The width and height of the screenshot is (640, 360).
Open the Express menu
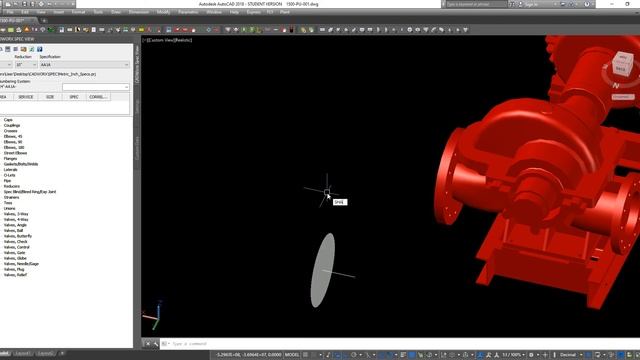coord(253,12)
